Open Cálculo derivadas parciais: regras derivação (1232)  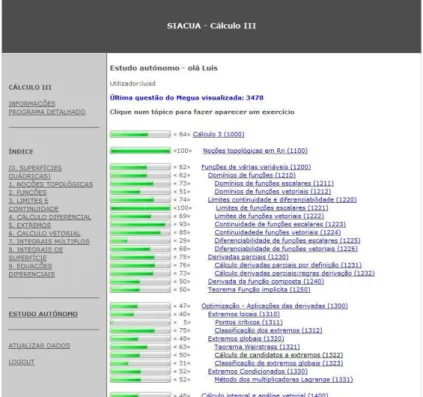(294, 273)
